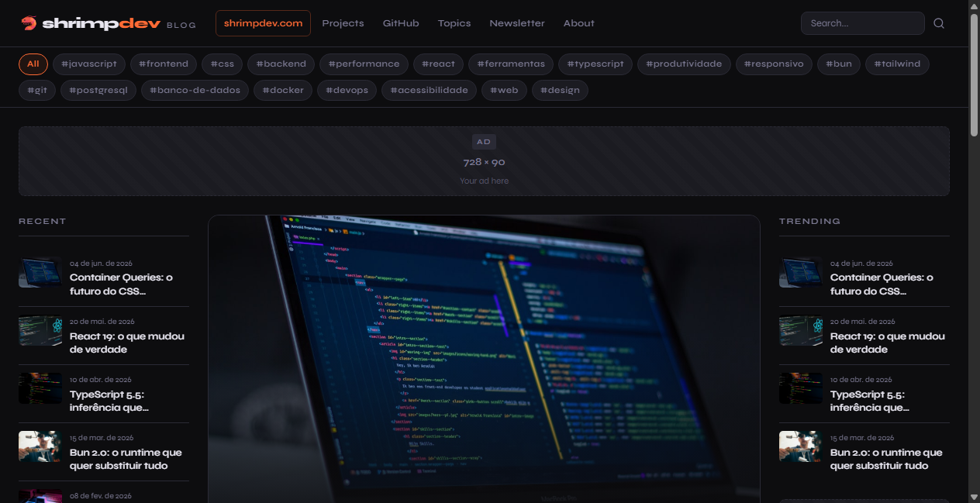Screen dimensions: 980x503
Task: Click the 728 × 90 ad placeholder
Action: pos(484,161)
